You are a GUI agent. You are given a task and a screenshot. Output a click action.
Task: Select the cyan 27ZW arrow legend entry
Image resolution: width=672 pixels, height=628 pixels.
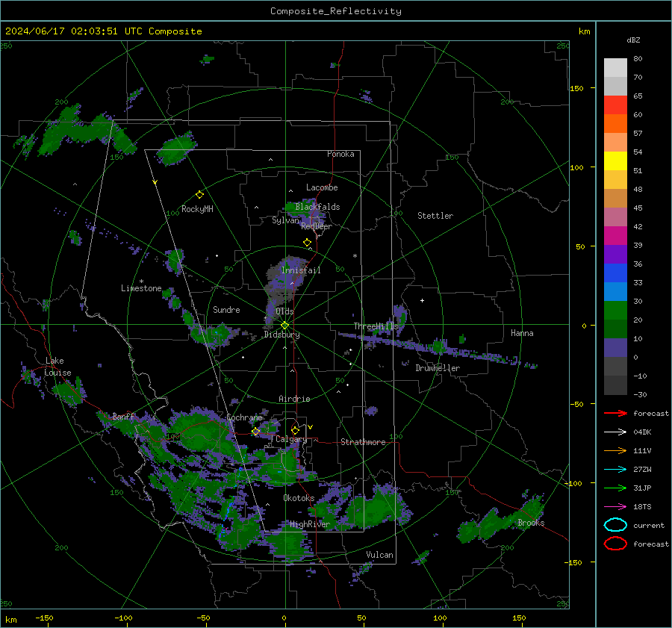(x=615, y=470)
